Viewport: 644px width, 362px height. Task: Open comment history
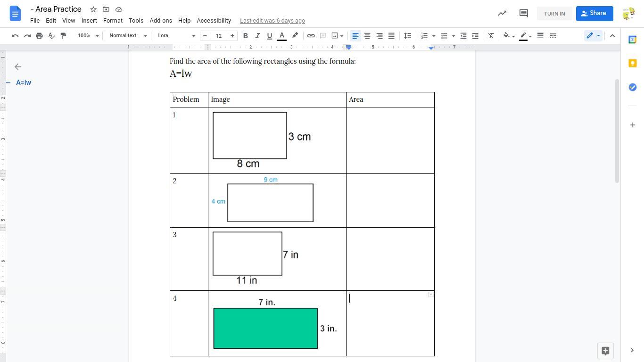tap(523, 14)
